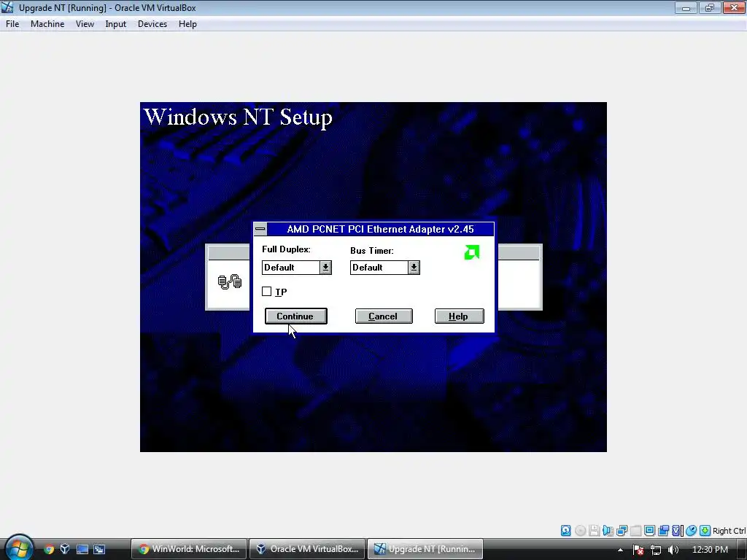
Task: Open the Devices menu
Action: click(x=152, y=24)
